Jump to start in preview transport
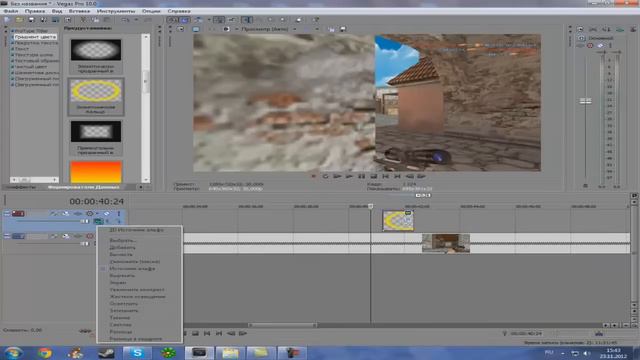The image size is (640, 360). [x=385, y=176]
